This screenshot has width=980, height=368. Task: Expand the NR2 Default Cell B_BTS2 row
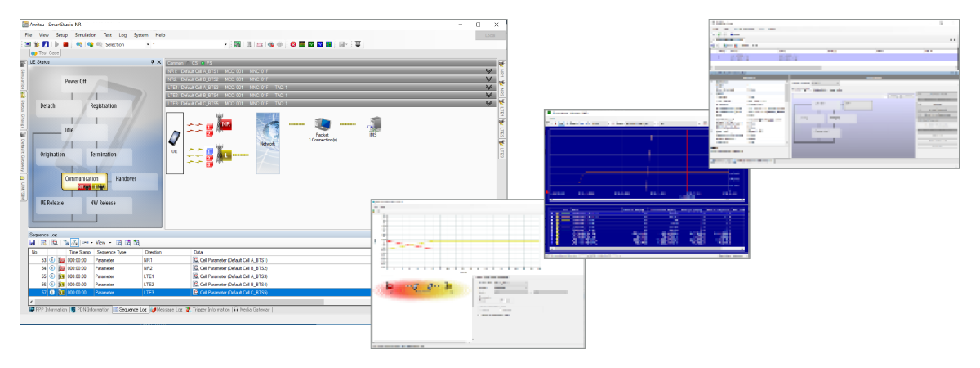click(x=488, y=79)
